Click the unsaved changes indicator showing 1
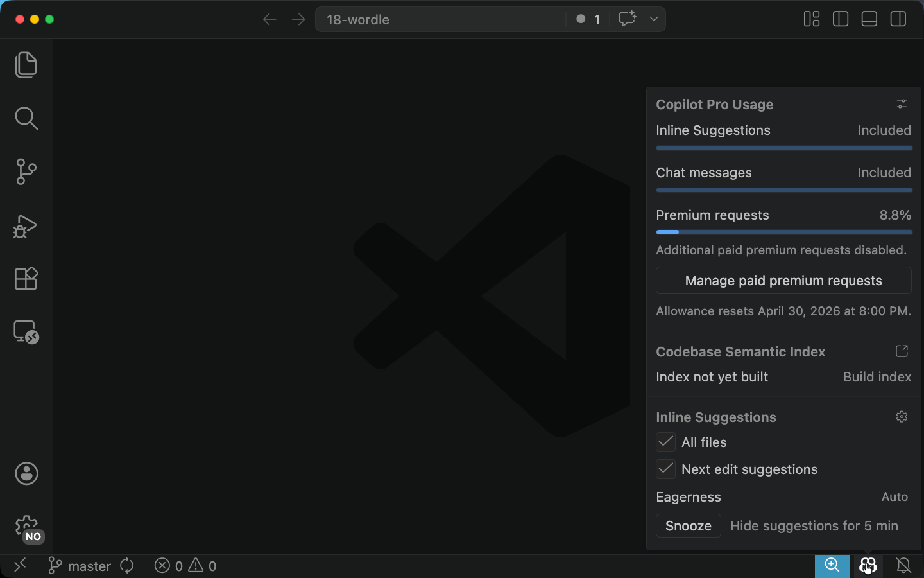The height and width of the screenshot is (578, 924). coord(588,19)
